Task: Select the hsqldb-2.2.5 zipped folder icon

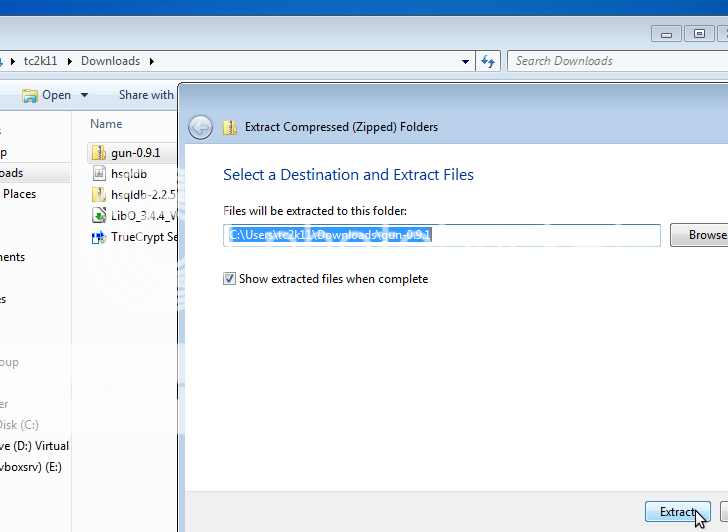Action: pyautogui.click(x=98, y=194)
